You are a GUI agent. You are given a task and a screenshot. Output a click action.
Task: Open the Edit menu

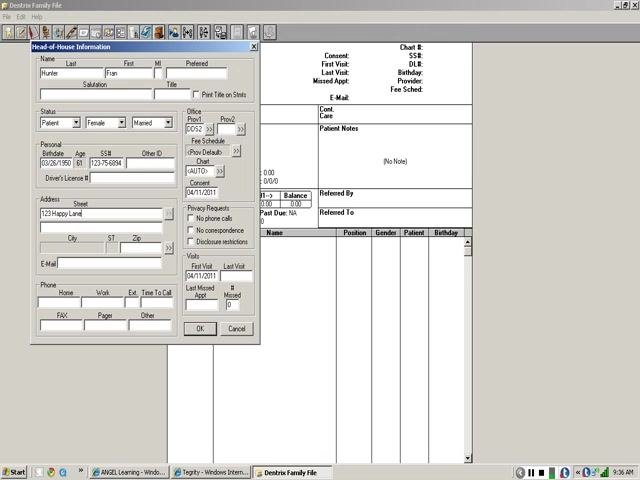[x=21, y=17]
